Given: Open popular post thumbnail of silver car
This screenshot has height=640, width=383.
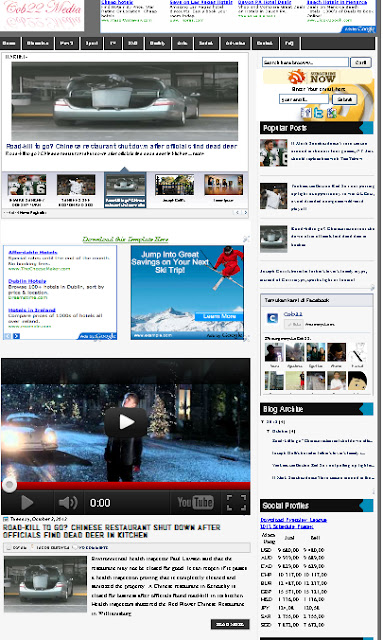Looking at the screenshot, I should (274, 239).
